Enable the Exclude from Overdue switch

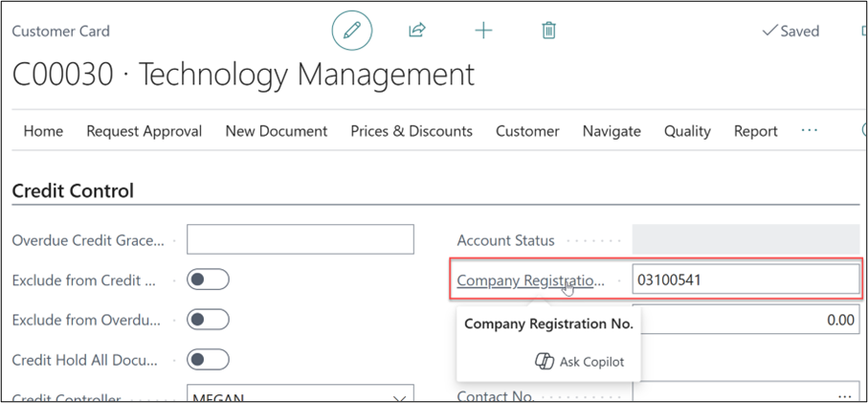pyautogui.click(x=208, y=319)
